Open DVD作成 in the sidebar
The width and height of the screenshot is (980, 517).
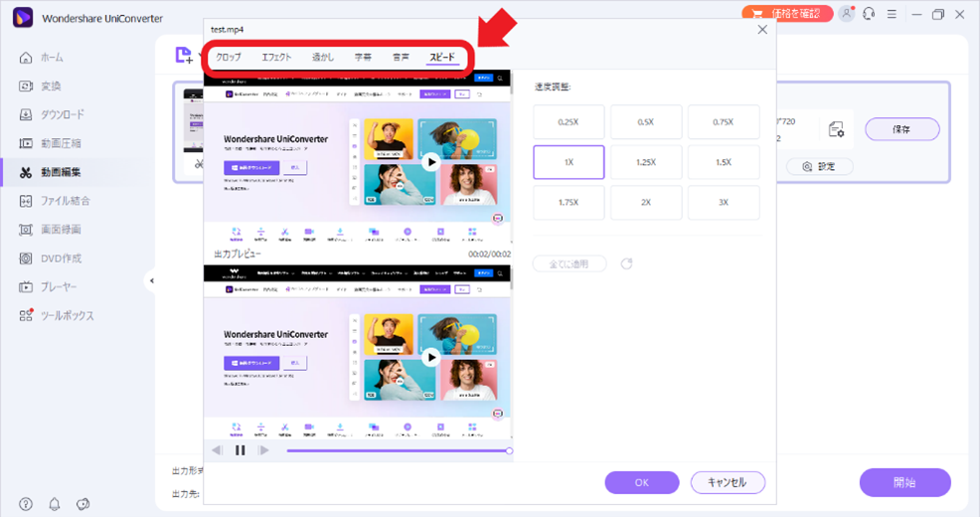(x=50, y=258)
